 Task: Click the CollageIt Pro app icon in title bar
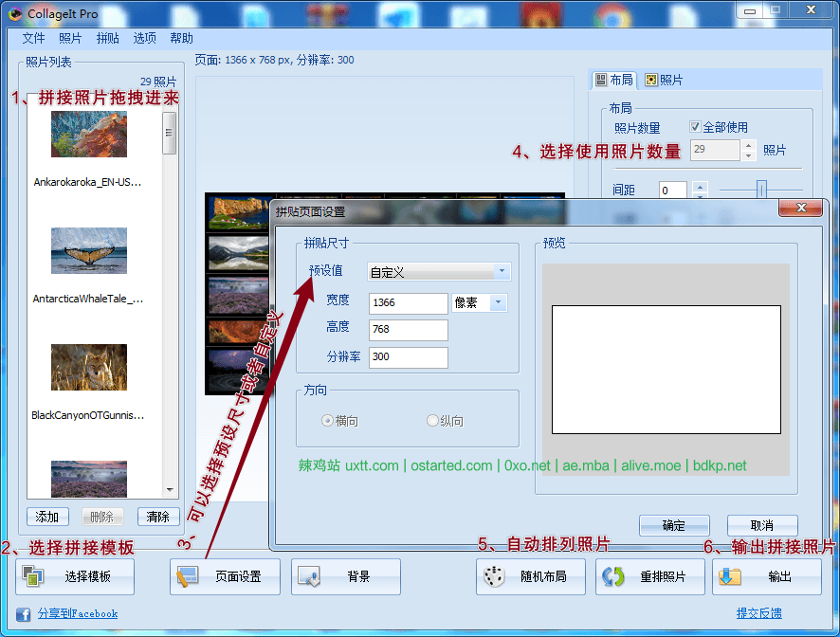(15, 13)
